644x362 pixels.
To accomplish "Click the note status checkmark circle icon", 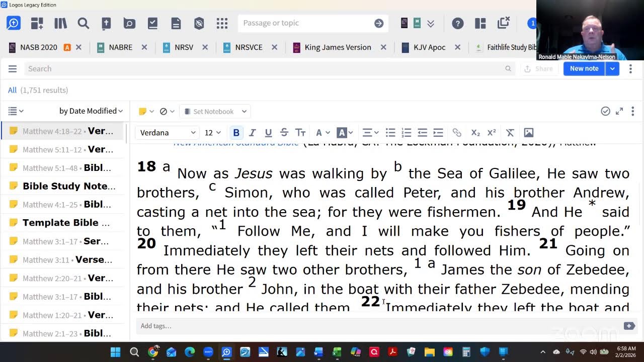I will pyautogui.click(x=605, y=111).
